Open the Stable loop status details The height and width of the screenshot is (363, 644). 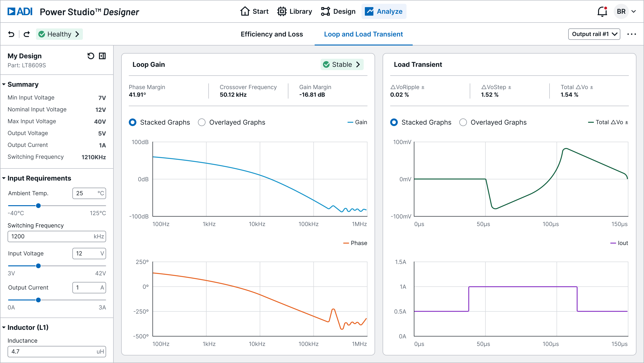coord(342,64)
